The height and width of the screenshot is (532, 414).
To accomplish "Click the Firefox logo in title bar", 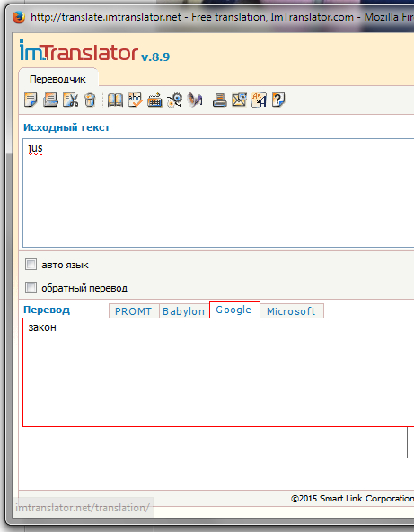I will 19,17.
